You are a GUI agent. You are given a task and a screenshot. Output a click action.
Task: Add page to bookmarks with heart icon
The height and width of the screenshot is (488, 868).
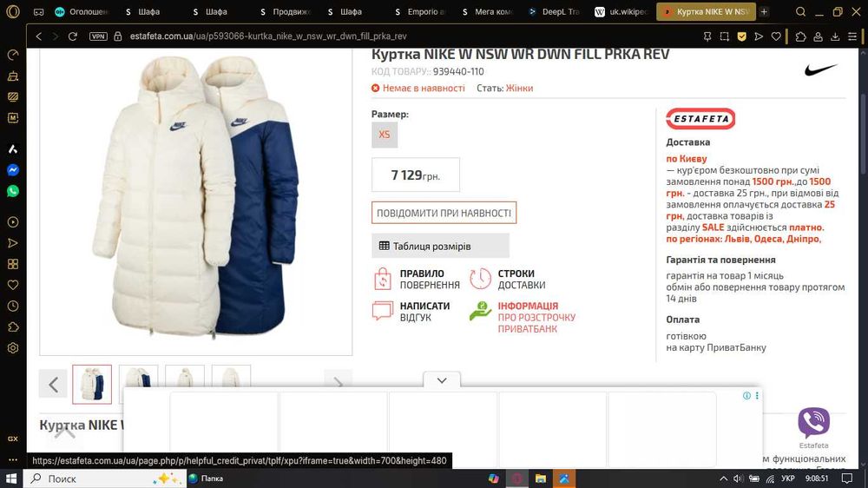[776, 36]
